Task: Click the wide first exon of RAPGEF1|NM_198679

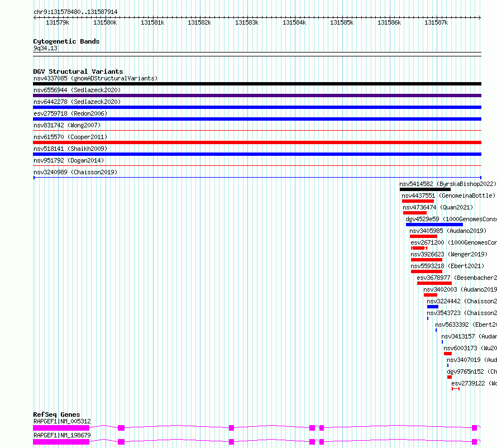Action: pyautogui.click(x=61, y=442)
